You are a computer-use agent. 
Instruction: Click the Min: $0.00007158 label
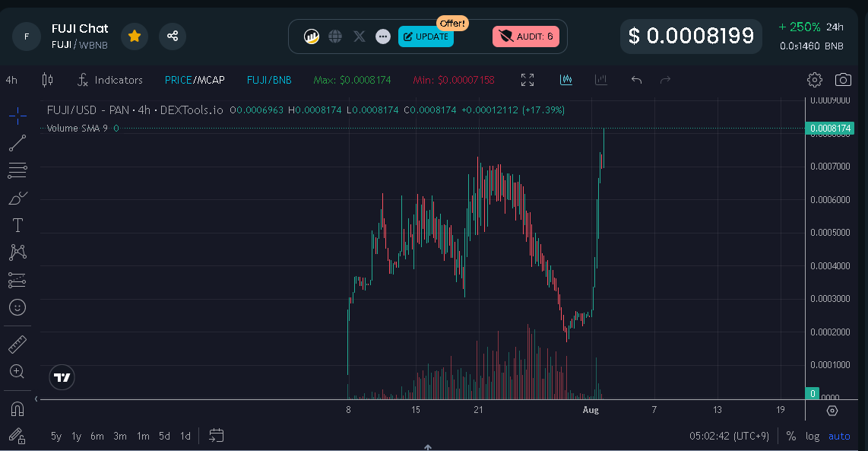point(453,81)
